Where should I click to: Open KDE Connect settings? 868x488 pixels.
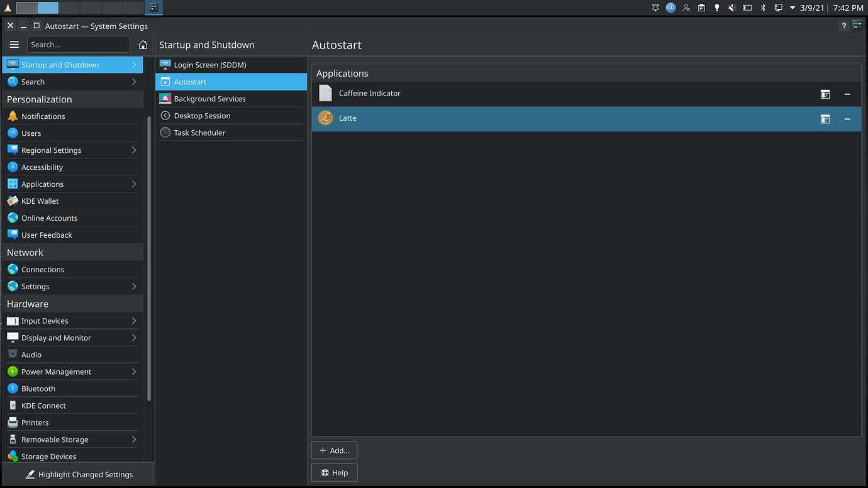72,406
